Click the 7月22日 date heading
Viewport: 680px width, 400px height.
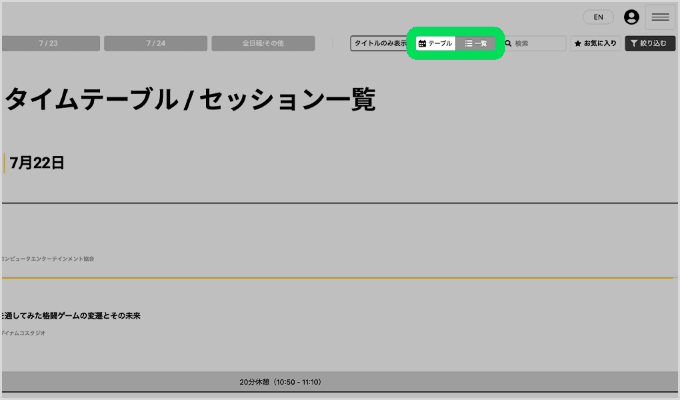click(x=37, y=163)
